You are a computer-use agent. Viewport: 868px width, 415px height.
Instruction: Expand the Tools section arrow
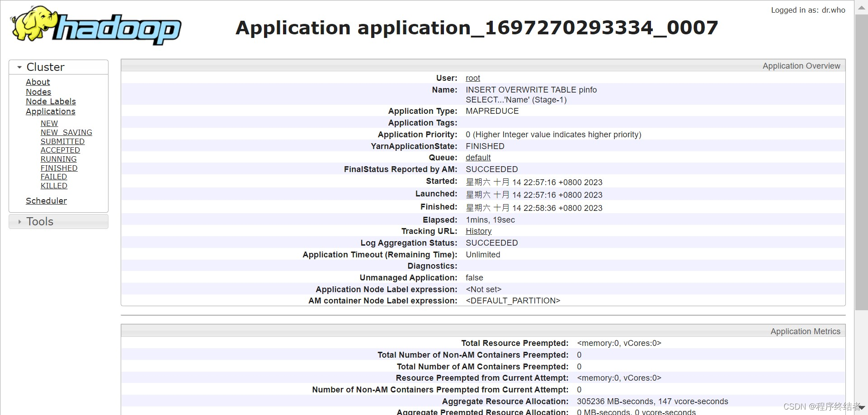pos(19,222)
